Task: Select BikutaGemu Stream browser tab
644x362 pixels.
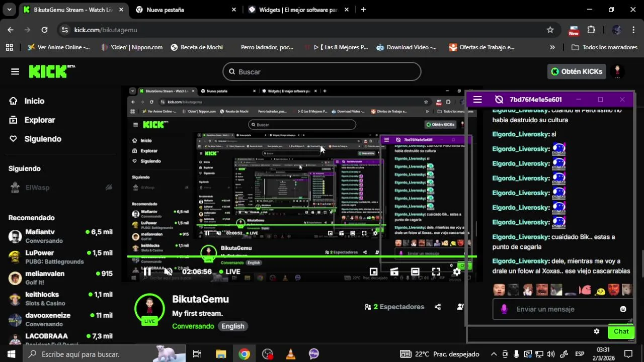Action: point(73,10)
